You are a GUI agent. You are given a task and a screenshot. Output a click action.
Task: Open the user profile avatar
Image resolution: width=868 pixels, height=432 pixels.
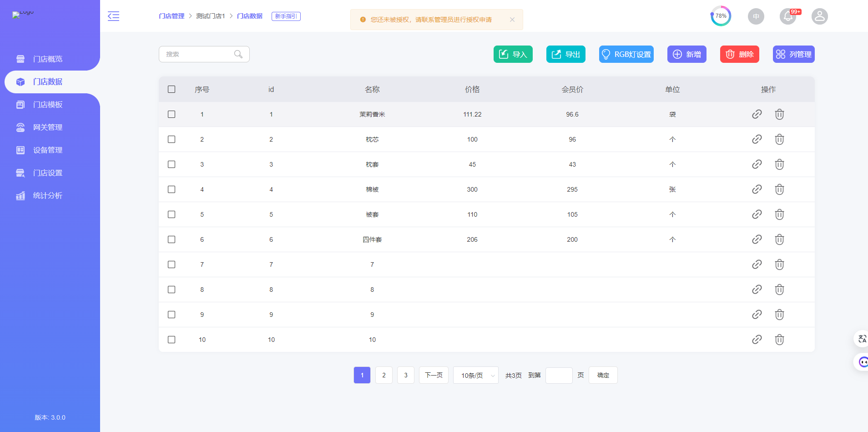click(x=819, y=16)
